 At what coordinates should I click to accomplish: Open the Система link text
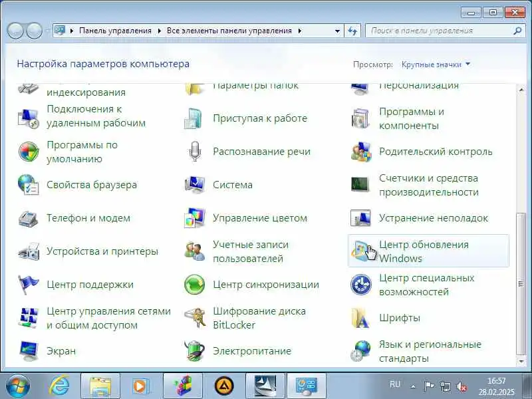(233, 185)
